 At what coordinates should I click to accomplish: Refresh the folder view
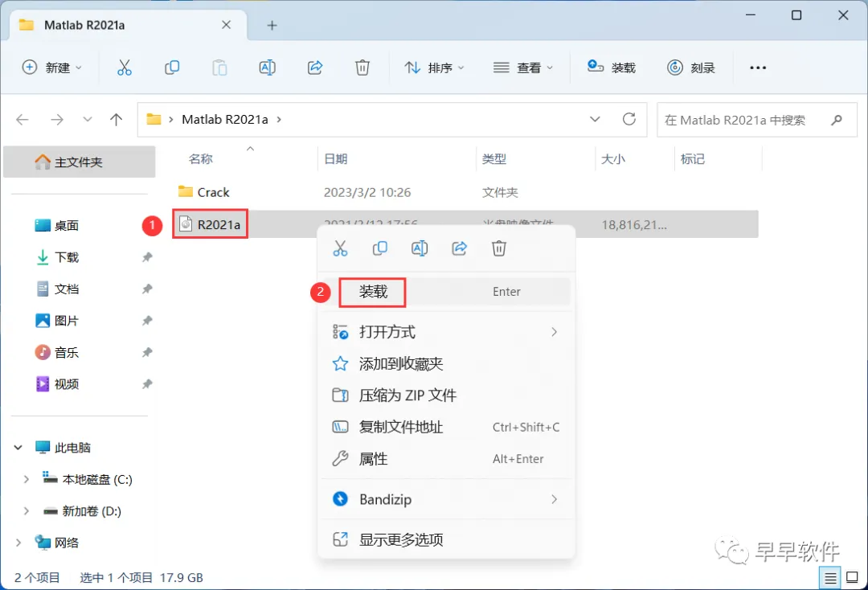[629, 119]
